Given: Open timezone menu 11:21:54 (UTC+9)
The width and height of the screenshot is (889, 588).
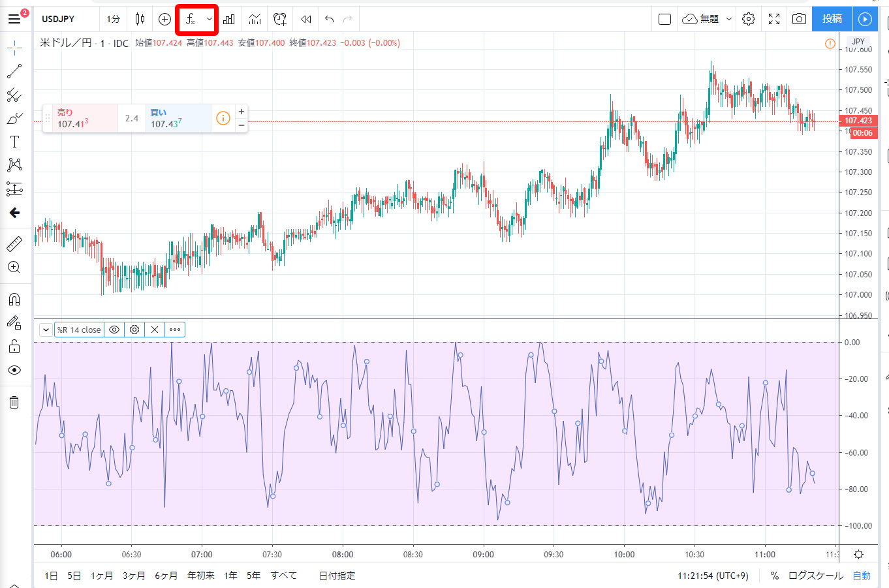Looking at the screenshot, I should 713,576.
